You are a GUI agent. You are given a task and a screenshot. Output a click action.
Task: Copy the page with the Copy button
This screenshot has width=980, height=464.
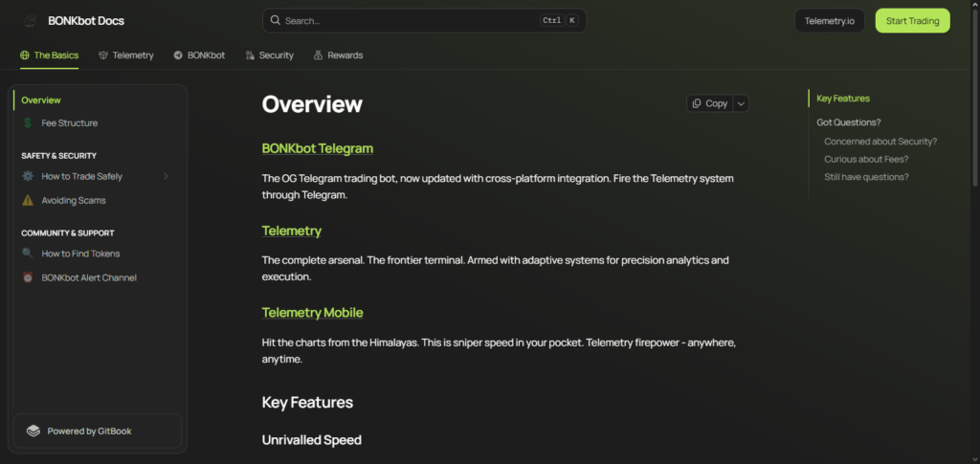[x=709, y=103]
